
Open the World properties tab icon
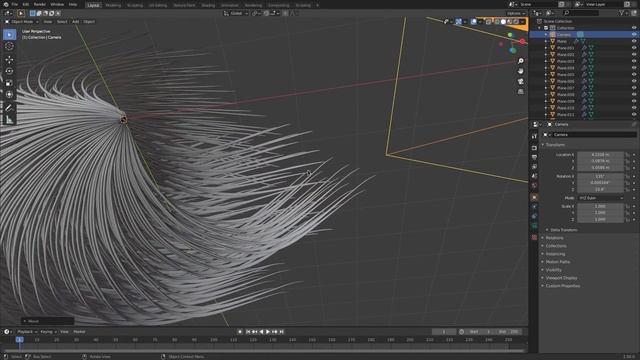pyautogui.click(x=534, y=185)
